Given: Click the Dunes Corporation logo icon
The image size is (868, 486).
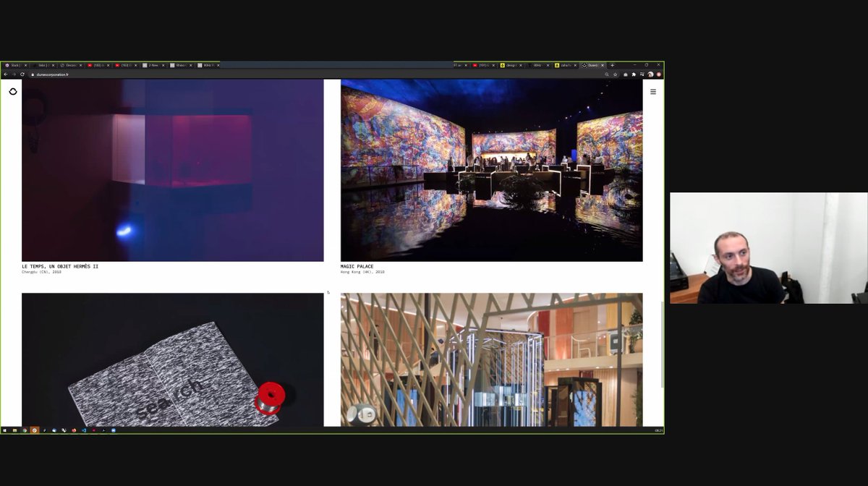Looking at the screenshot, I should pyautogui.click(x=12, y=92).
